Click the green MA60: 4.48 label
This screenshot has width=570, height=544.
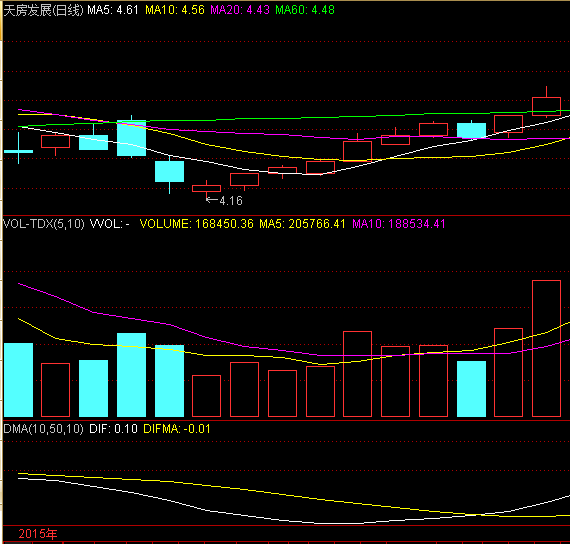(x=305, y=10)
